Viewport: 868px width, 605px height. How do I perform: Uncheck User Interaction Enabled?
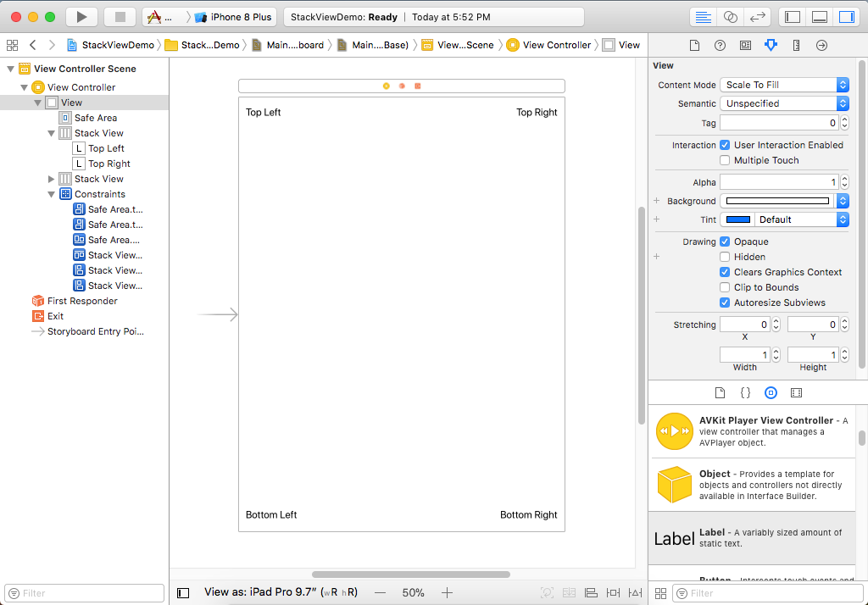[x=725, y=145]
